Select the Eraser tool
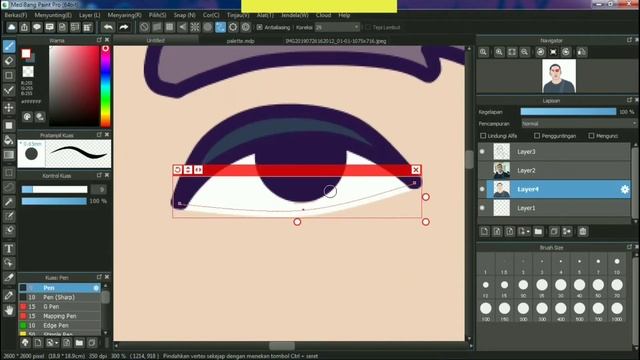 point(9,61)
